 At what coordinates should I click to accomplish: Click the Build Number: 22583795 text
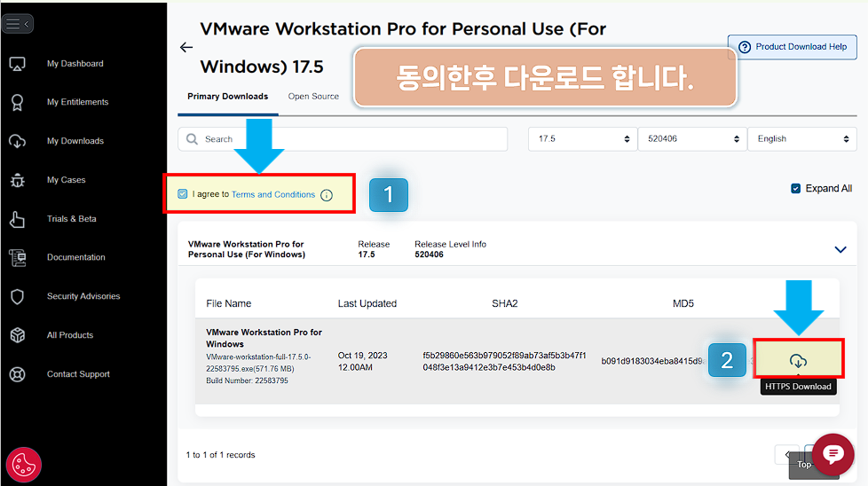(x=247, y=381)
